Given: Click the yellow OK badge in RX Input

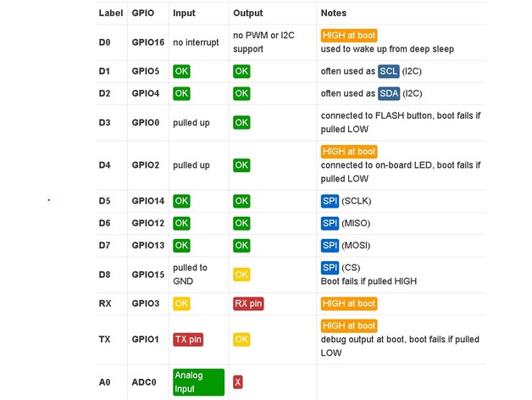Looking at the screenshot, I should click(x=181, y=303).
